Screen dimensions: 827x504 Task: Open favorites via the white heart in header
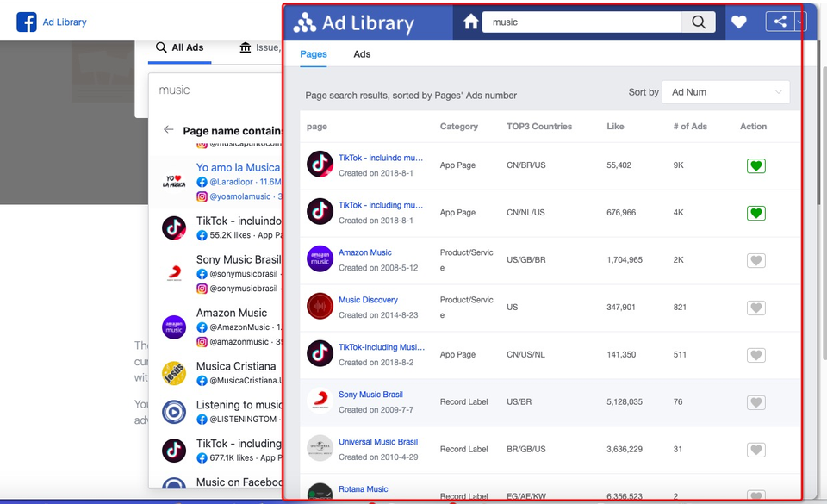tap(739, 22)
